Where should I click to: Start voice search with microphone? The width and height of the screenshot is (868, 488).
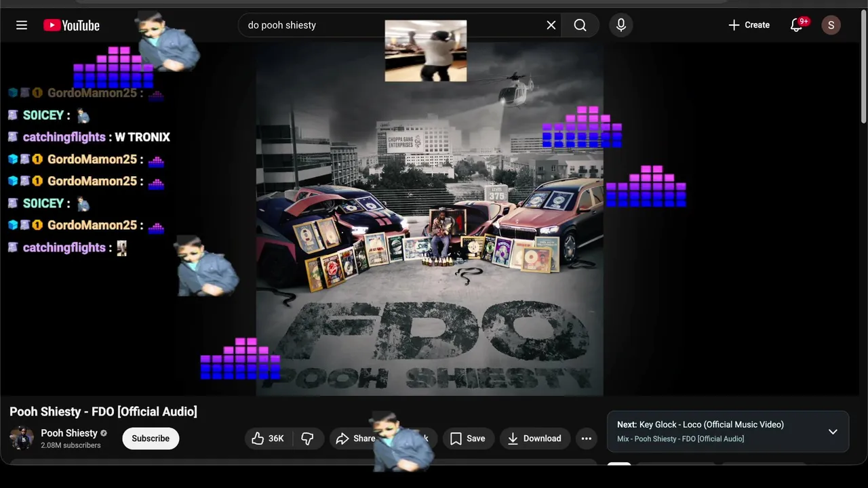tap(621, 25)
